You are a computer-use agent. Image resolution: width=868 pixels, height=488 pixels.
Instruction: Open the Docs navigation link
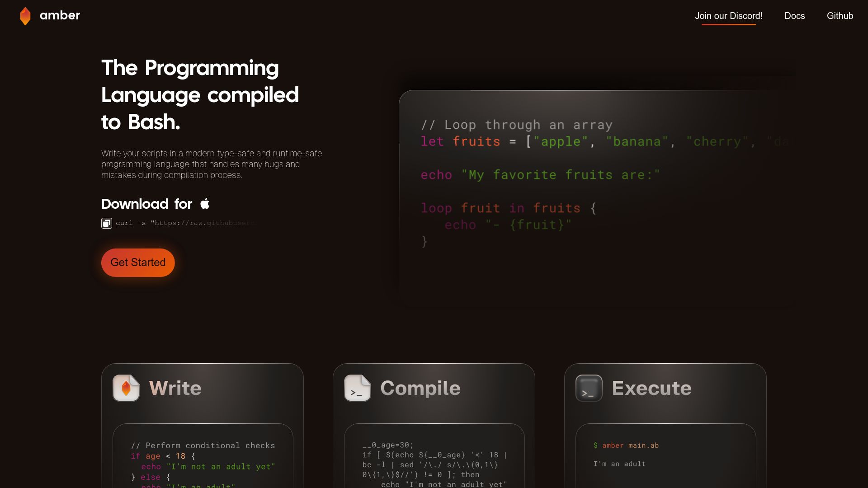click(795, 16)
